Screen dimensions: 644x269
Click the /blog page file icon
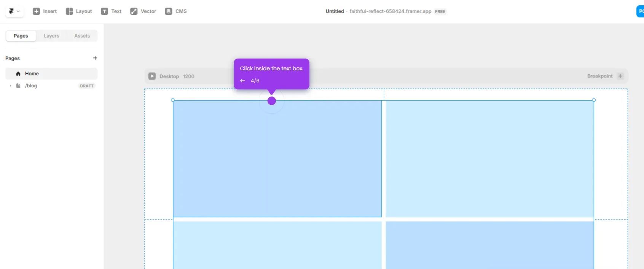coord(18,86)
